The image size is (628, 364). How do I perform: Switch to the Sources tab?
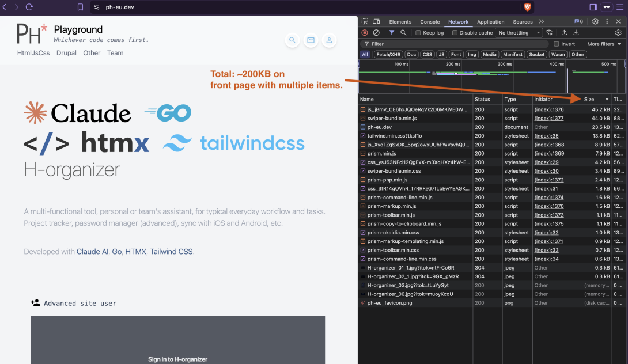tap(523, 22)
